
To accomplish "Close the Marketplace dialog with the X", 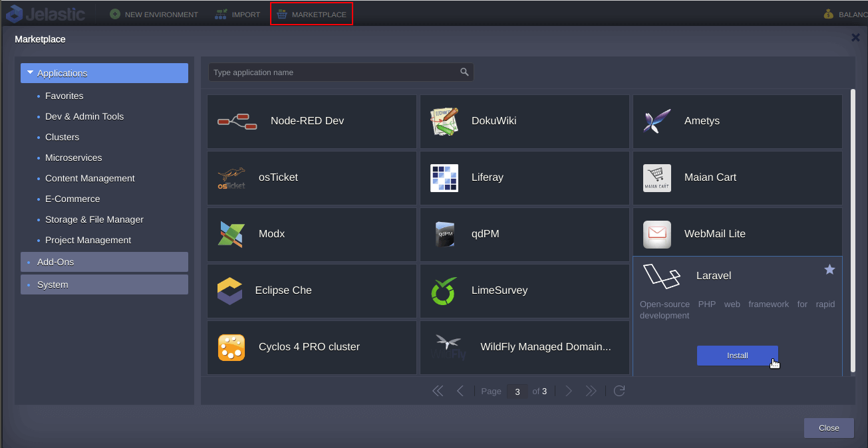I will click(855, 38).
